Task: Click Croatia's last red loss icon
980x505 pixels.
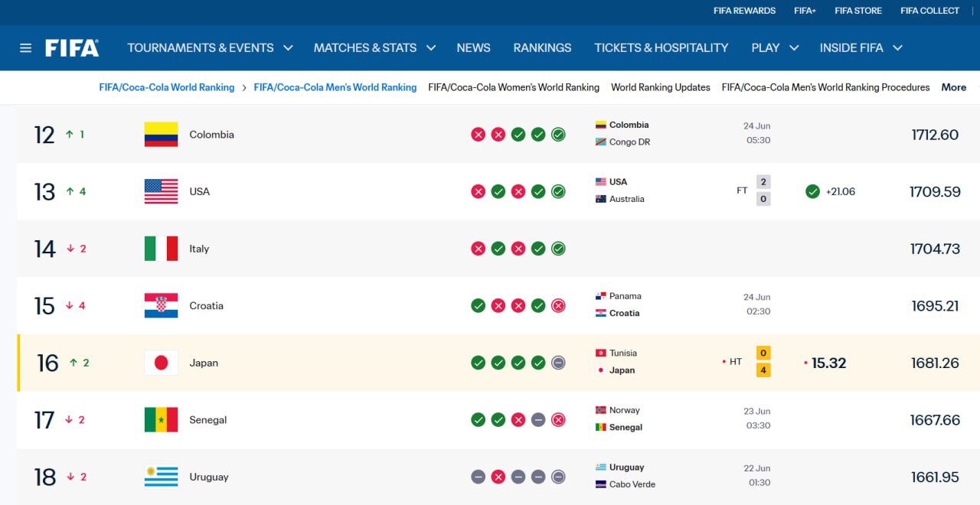Action: click(558, 306)
